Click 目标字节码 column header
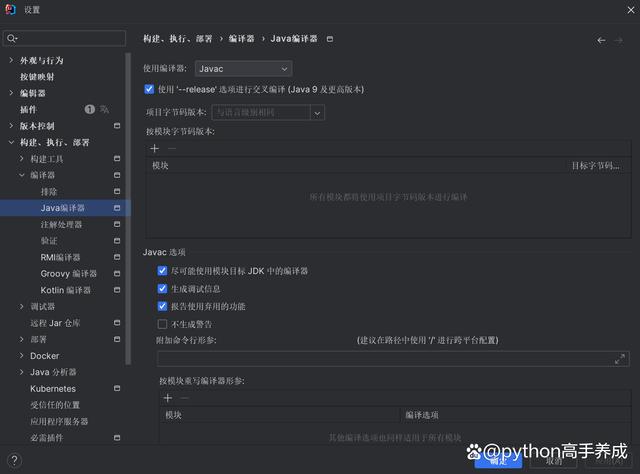This screenshot has width=640, height=474. (596, 165)
